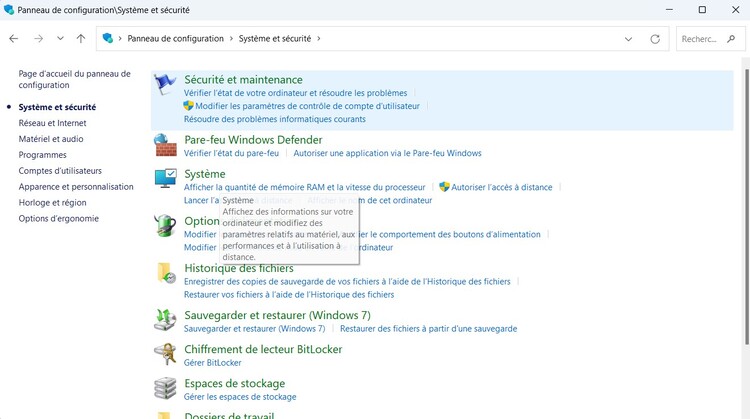Open the Historique des fichiers heading

tap(239, 268)
